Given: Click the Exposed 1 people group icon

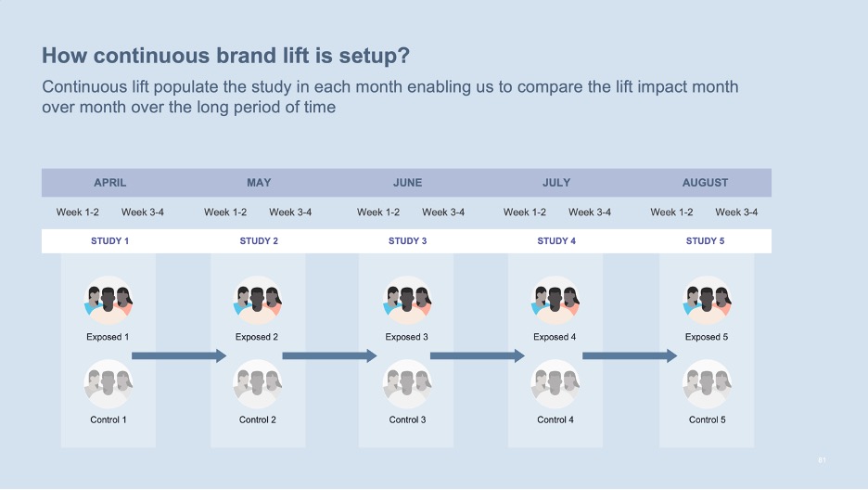Looking at the screenshot, I should point(108,301).
